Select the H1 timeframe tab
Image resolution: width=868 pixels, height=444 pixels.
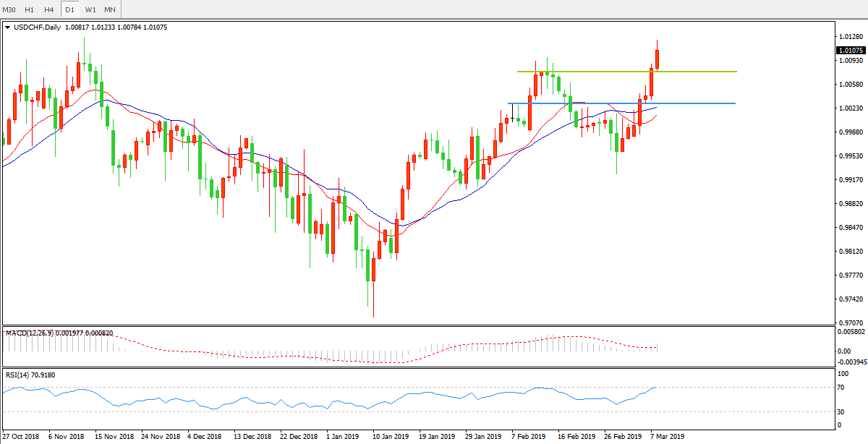tap(30, 9)
